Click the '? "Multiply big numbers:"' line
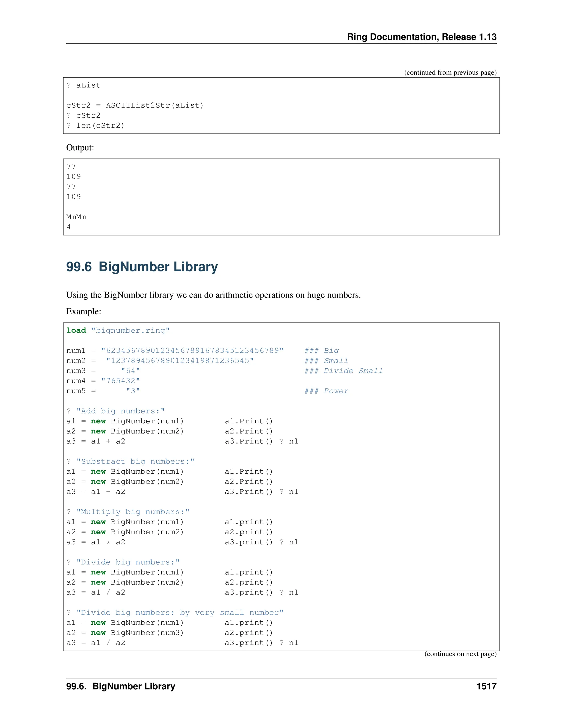 pyautogui.click(x=128, y=512)
